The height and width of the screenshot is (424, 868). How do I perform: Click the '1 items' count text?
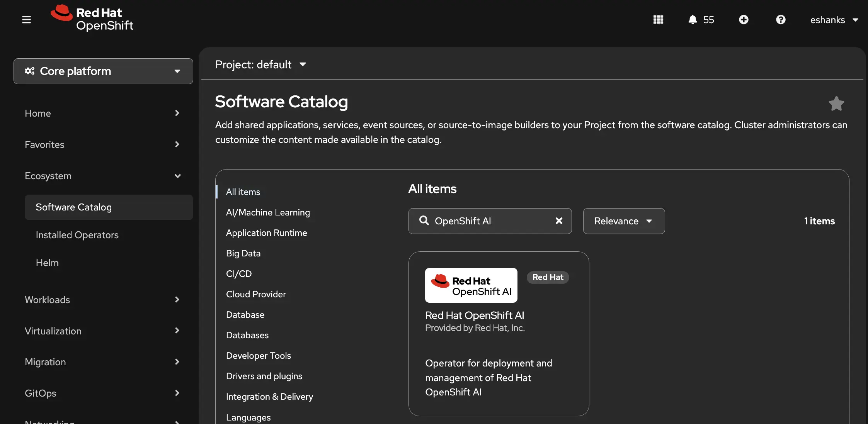[x=819, y=221]
